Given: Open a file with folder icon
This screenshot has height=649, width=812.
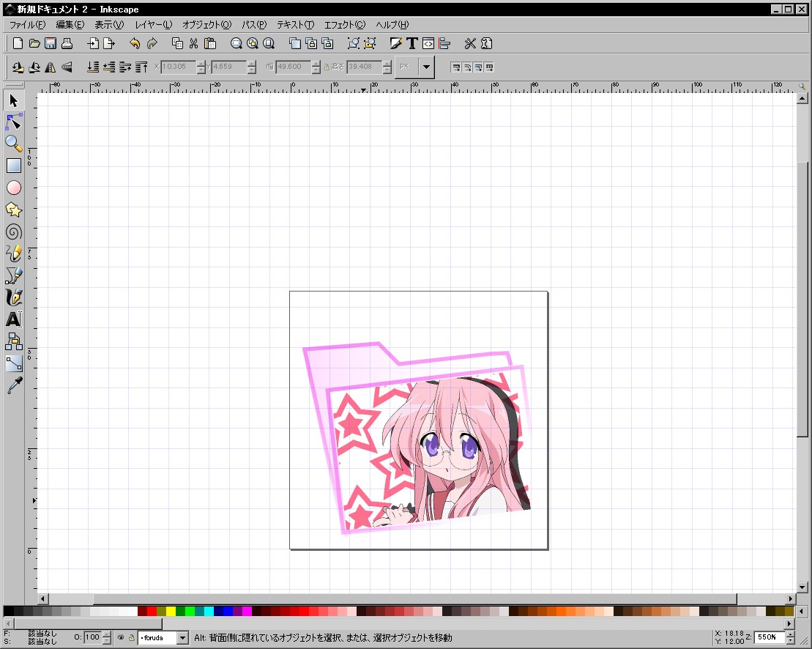Looking at the screenshot, I should click(x=34, y=43).
